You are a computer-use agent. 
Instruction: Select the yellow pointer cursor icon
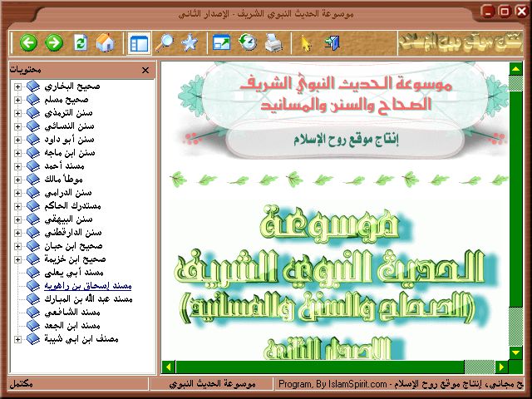(307, 44)
